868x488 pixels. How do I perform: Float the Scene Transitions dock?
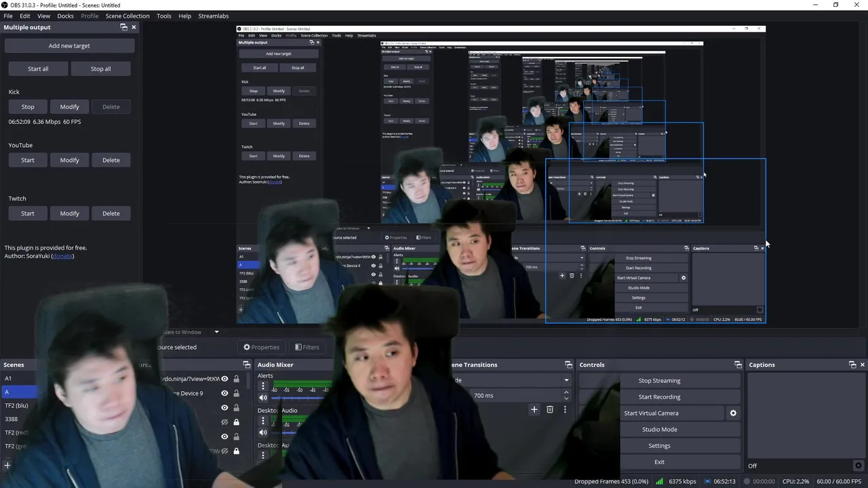click(568, 365)
